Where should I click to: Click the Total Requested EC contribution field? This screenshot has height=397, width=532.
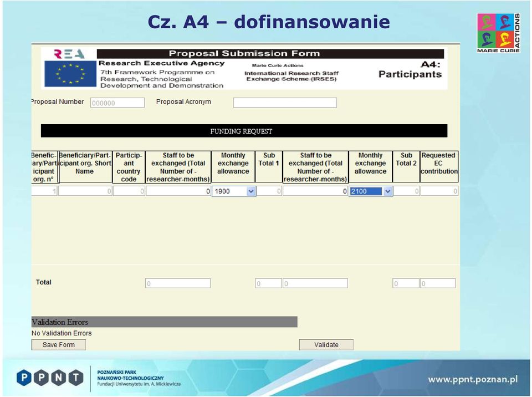438,283
